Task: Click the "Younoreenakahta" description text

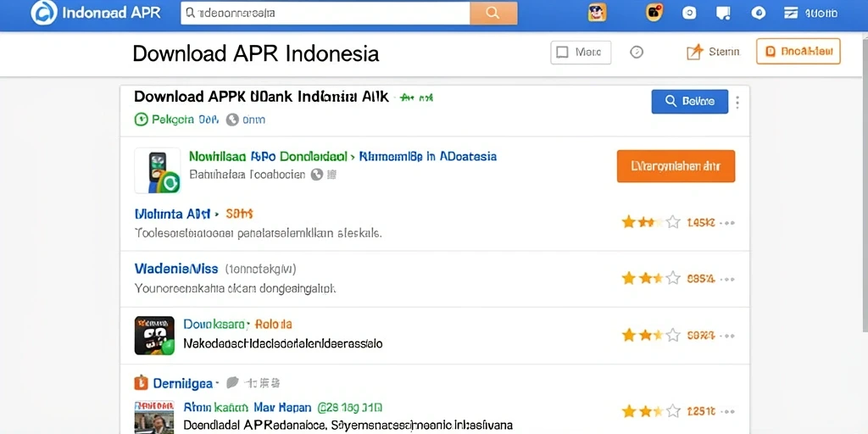Action: [236, 288]
